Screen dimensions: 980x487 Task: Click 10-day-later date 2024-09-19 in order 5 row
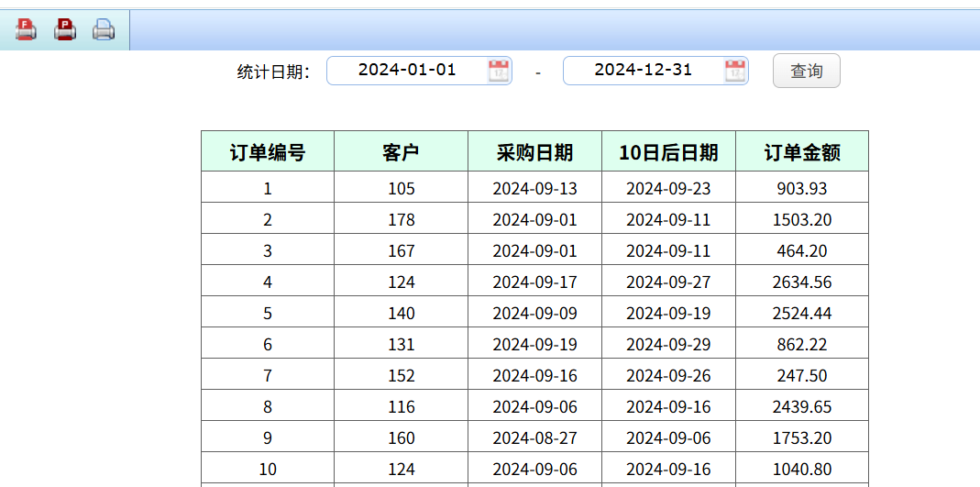click(x=668, y=313)
